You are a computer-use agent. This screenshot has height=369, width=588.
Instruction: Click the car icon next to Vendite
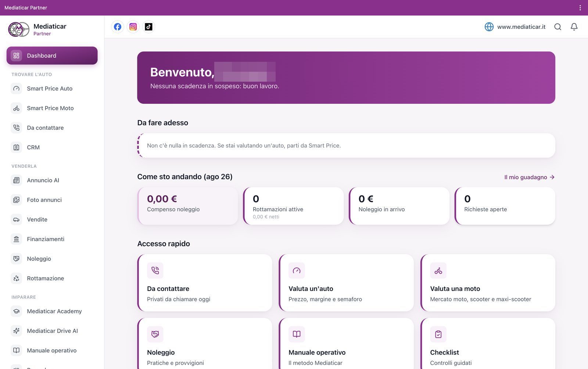pos(16,220)
